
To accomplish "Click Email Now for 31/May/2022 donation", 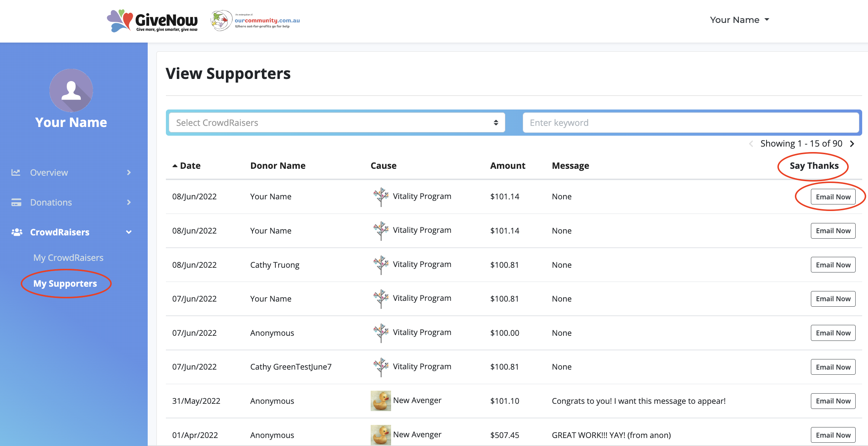I will [x=833, y=401].
